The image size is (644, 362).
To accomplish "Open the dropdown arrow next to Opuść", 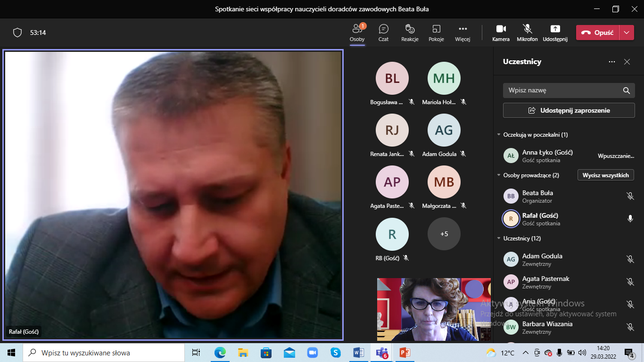I will tap(626, 33).
